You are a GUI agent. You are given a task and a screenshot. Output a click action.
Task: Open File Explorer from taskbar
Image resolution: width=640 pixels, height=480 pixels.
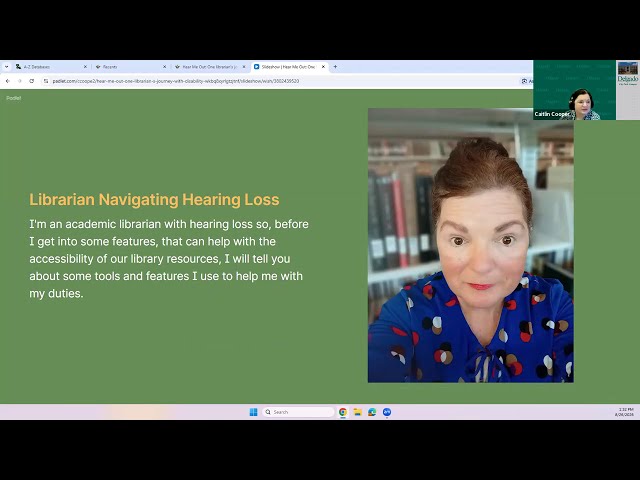click(x=358, y=412)
